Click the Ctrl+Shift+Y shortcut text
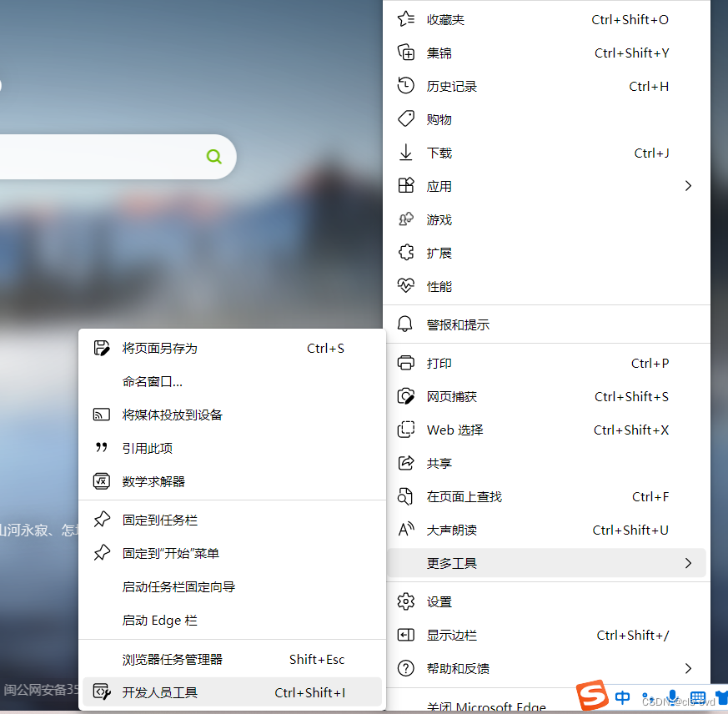Image resolution: width=728 pixels, height=714 pixels. [x=631, y=53]
